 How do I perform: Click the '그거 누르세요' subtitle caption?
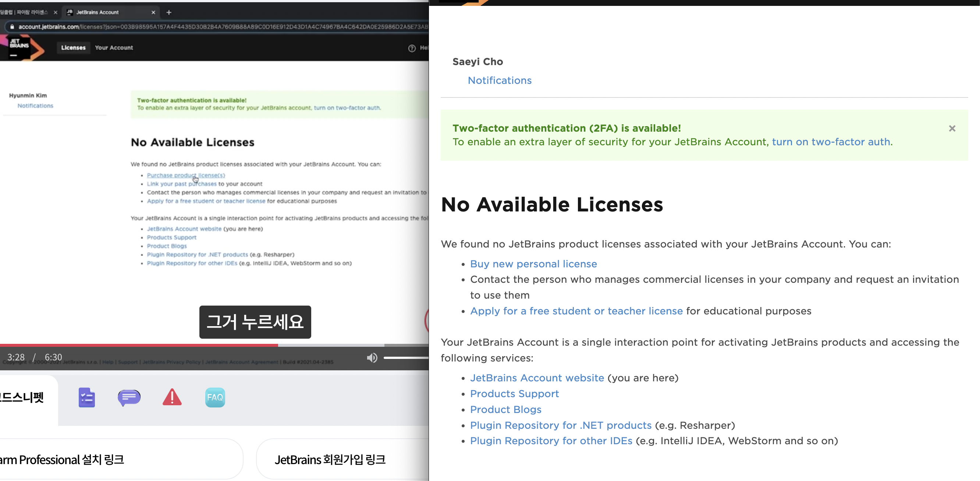tap(255, 322)
